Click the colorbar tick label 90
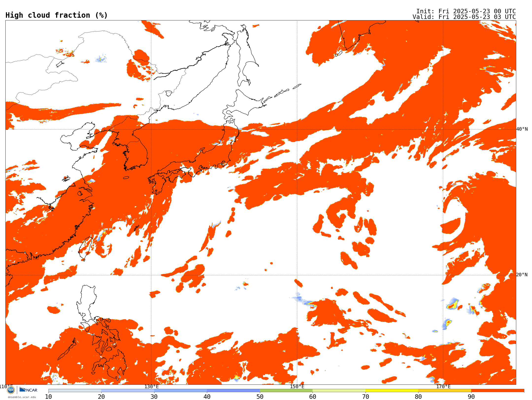Viewport: 532px width, 400px height. (471, 397)
